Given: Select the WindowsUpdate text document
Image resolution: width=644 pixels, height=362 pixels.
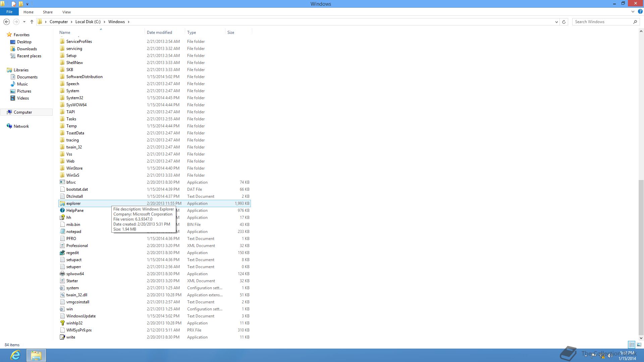Looking at the screenshot, I should click(x=81, y=316).
